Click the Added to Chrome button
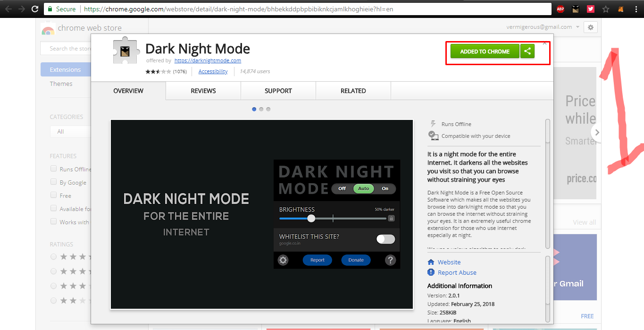The width and height of the screenshot is (644, 330). (485, 51)
